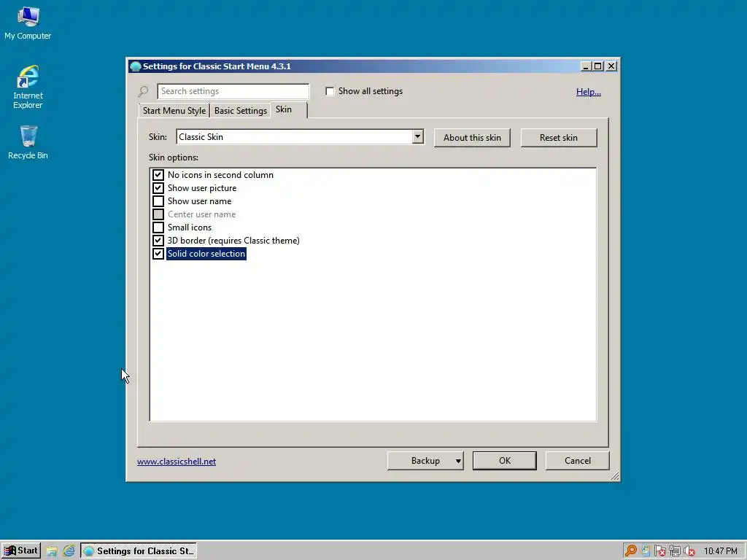The image size is (747, 560).
Task: Click the disabled Center user name checkbox
Action: click(158, 214)
